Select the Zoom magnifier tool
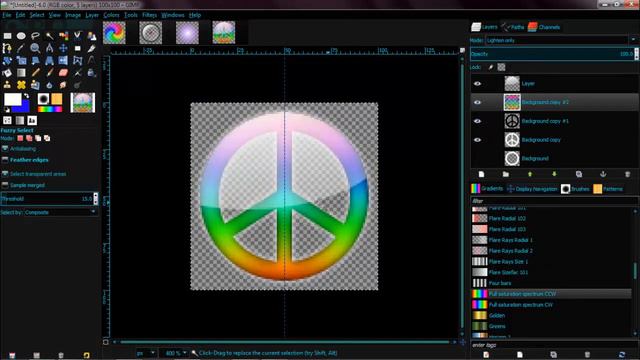The height and width of the screenshot is (360, 640). (35, 48)
